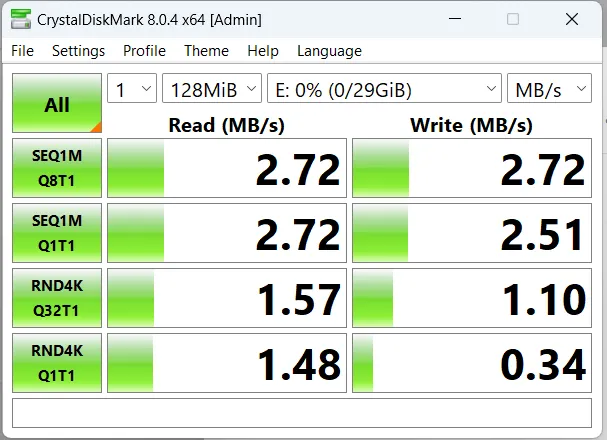Start the RND4K Q1T1 benchmark

tap(57, 362)
